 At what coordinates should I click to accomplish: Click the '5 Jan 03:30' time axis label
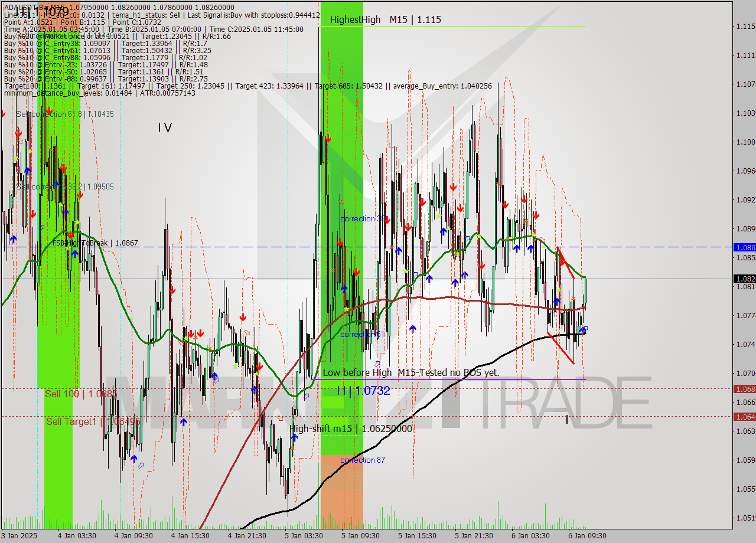pos(304,536)
